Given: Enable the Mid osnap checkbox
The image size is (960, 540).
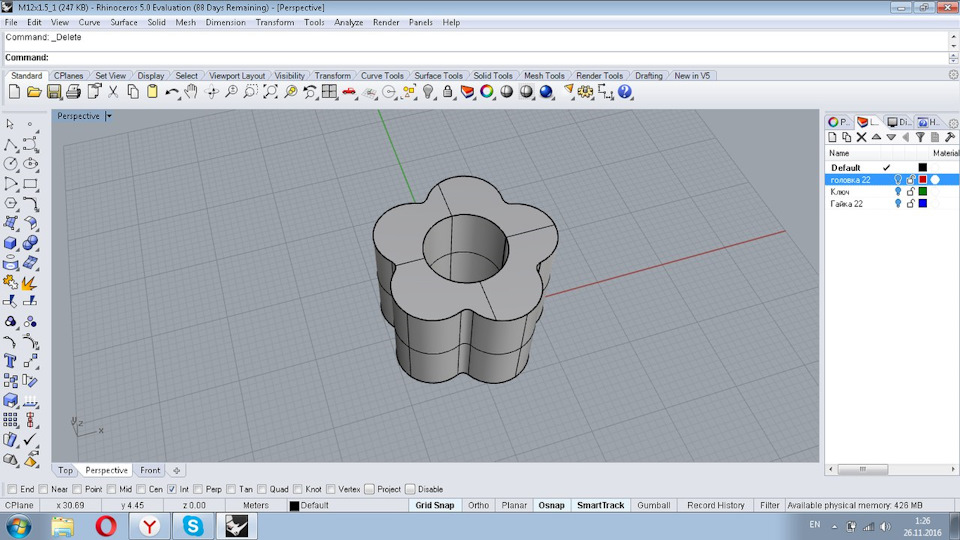Looking at the screenshot, I should coord(111,489).
